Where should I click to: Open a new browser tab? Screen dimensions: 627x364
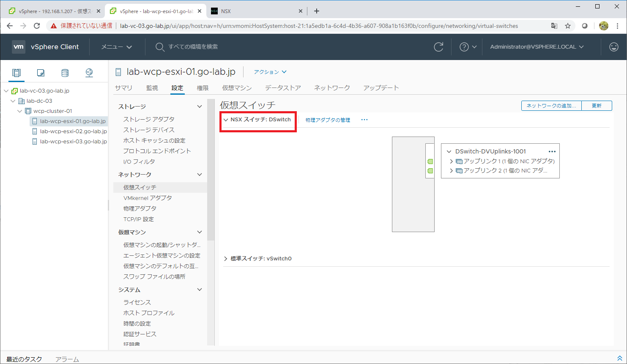[317, 11]
